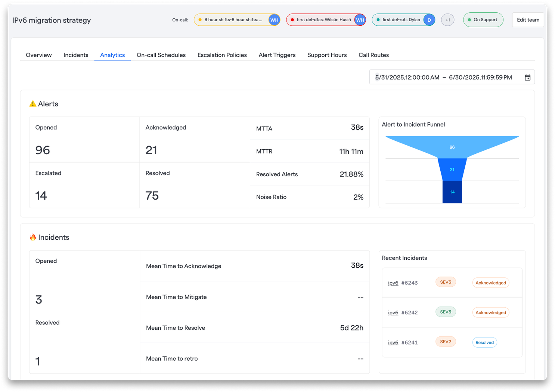Go to On-call Schedules tab

[161, 55]
